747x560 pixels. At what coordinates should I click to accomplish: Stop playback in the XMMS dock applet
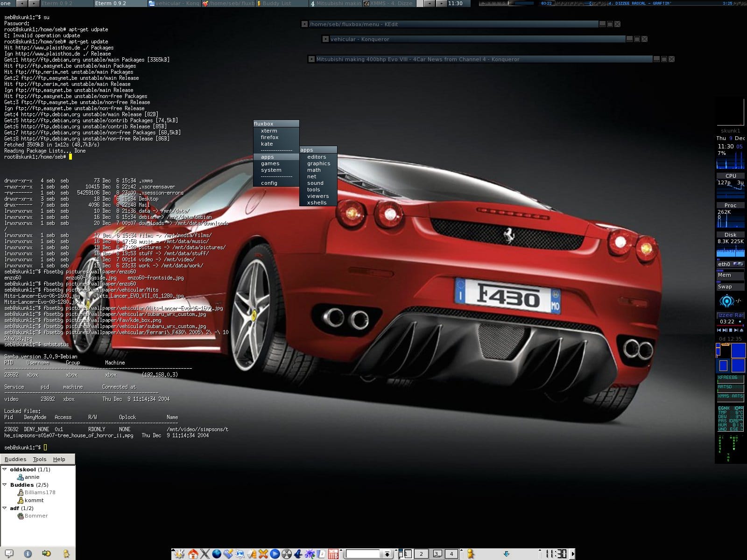click(x=731, y=330)
